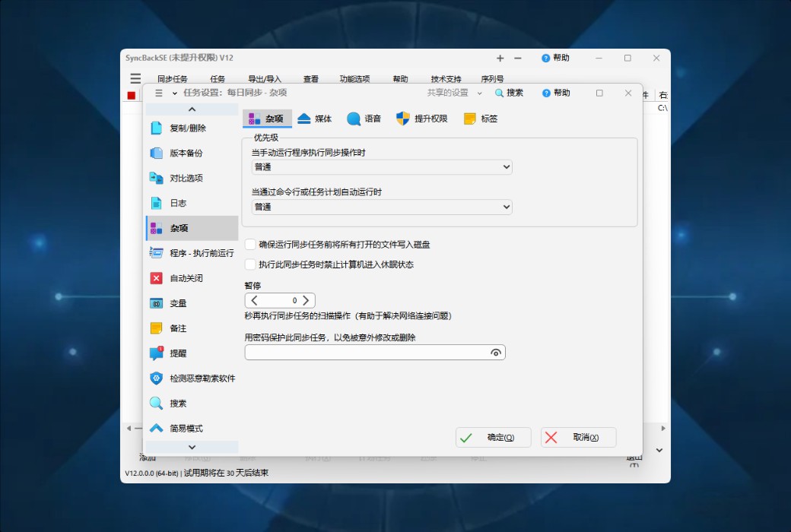The image size is (791, 532).
Task: Switch to the 媒体 tab
Action: point(314,118)
